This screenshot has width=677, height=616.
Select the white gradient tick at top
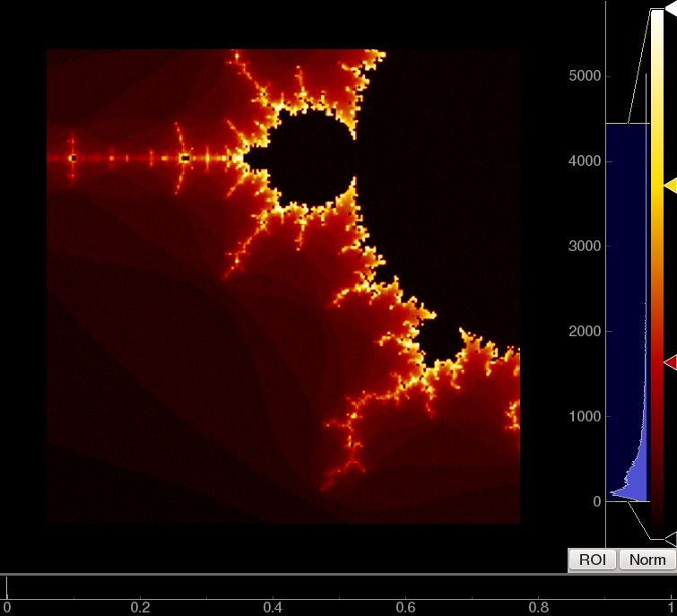[x=671, y=9]
